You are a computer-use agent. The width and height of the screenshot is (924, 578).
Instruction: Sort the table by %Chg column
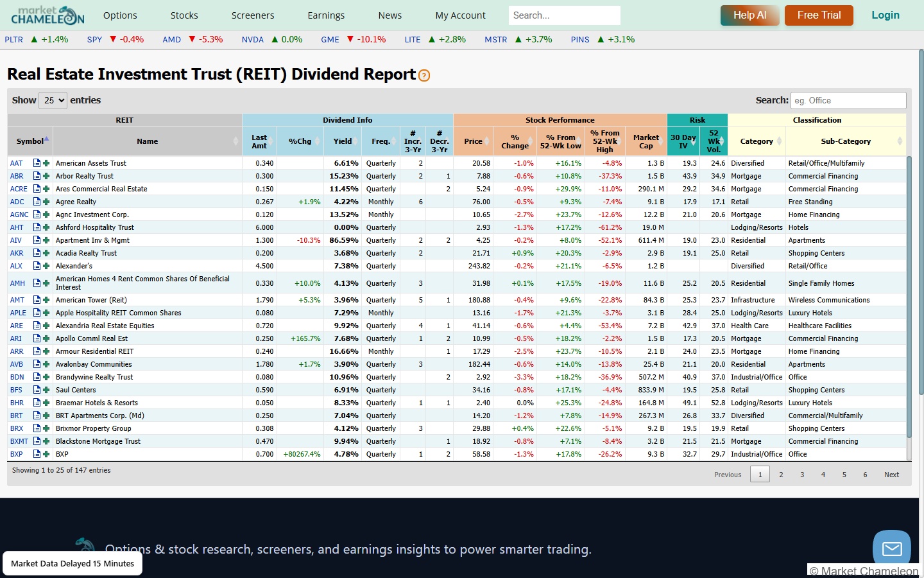click(300, 141)
